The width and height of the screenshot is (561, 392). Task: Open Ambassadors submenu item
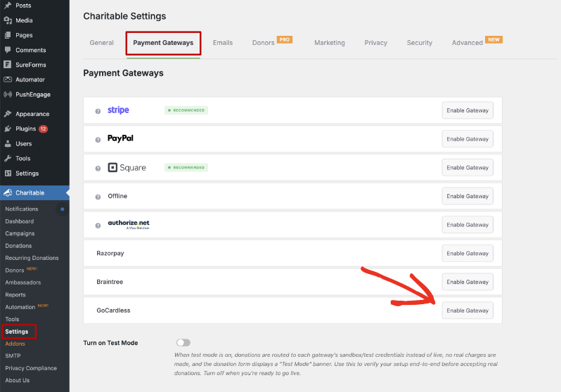pyautogui.click(x=23, y=282)
